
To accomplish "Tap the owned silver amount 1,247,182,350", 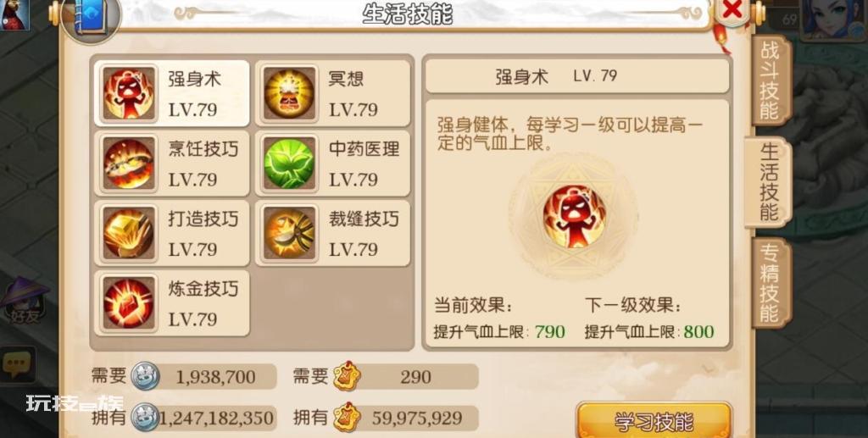I will point(216,418).
